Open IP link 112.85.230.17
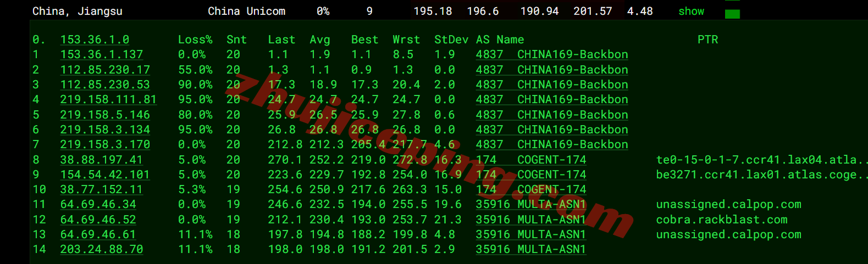The width and height of the screenshot is (868, 264). point(105,70)
